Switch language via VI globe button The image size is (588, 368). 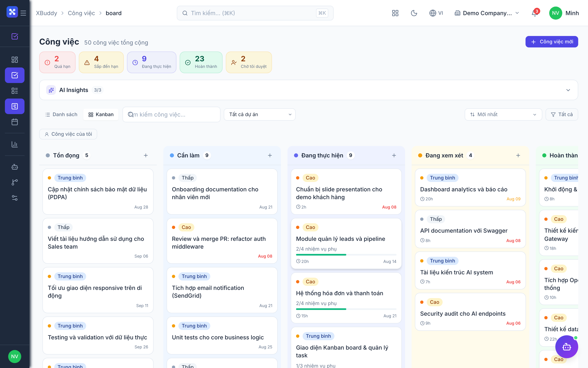pyautogui.click(x=436, y=13)
